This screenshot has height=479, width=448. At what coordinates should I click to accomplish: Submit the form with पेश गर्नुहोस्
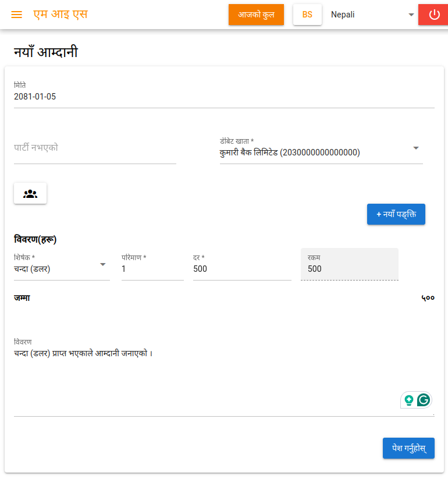(408, 448)
